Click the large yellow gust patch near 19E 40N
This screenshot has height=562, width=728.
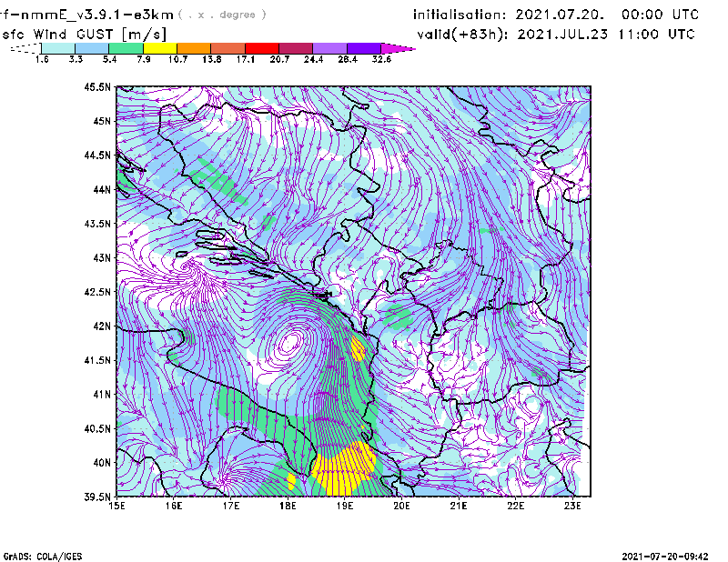coord(344,467)
